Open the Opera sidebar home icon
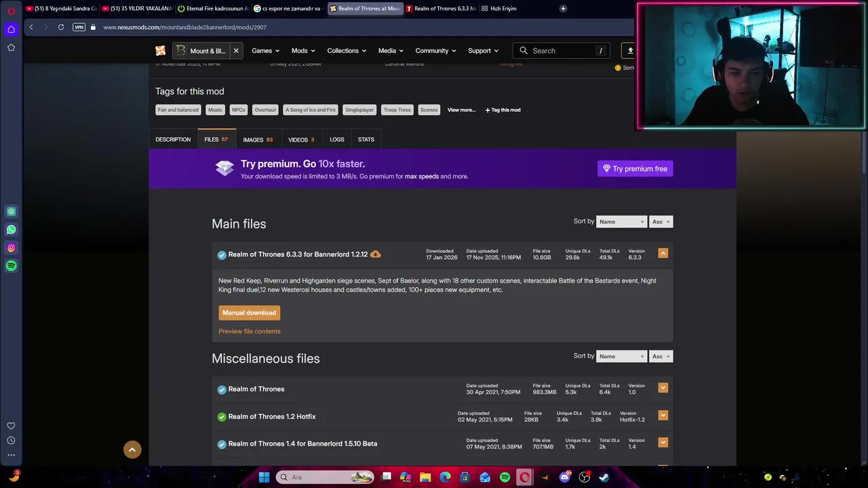This screenshot has height=488, width=868. [x=11, y=29]
